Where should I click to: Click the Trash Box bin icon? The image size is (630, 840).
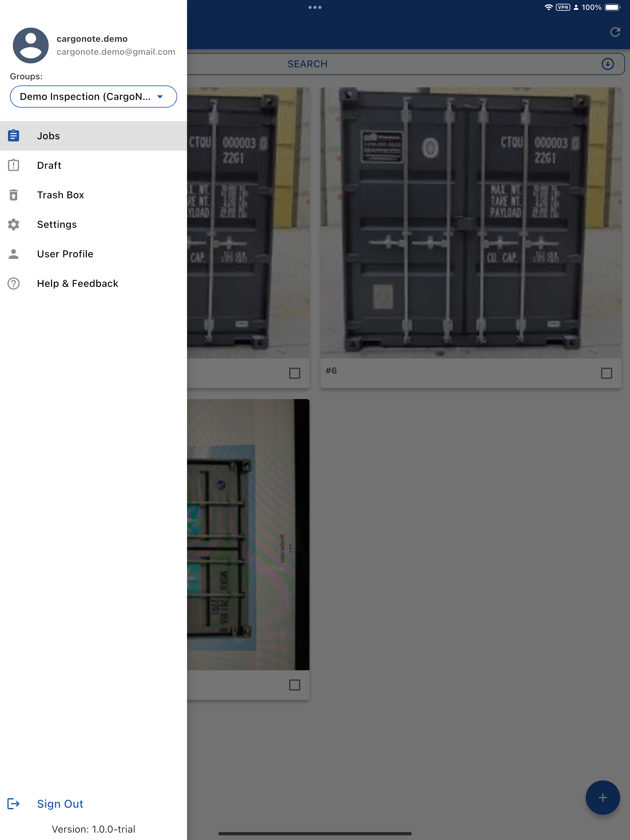click(14, 195)
